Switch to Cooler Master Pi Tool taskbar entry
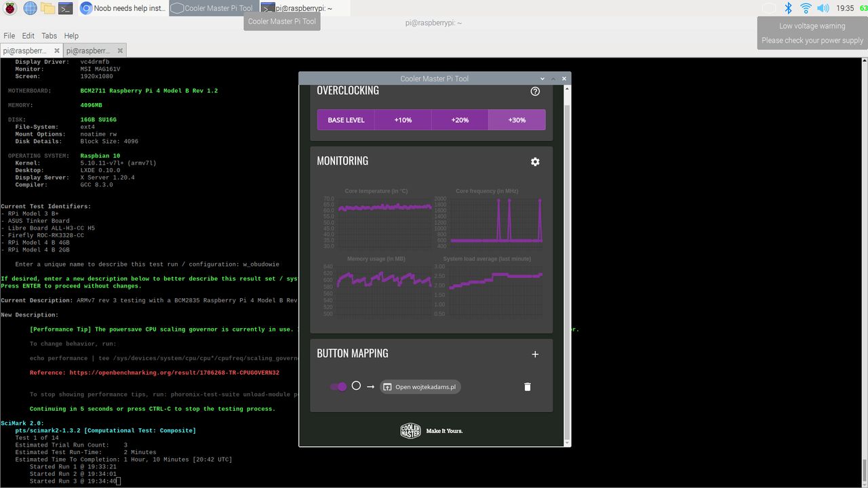 tap(214, 8)
